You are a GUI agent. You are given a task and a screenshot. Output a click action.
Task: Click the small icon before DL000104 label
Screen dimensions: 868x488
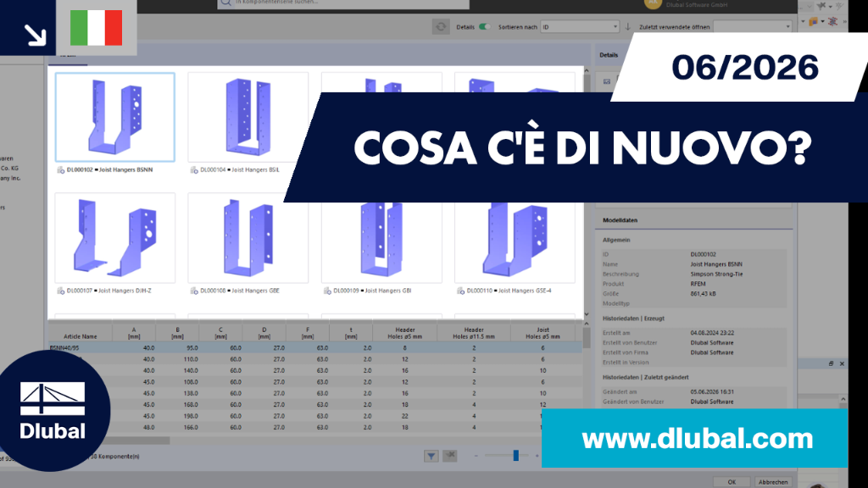tap(194, 169)
